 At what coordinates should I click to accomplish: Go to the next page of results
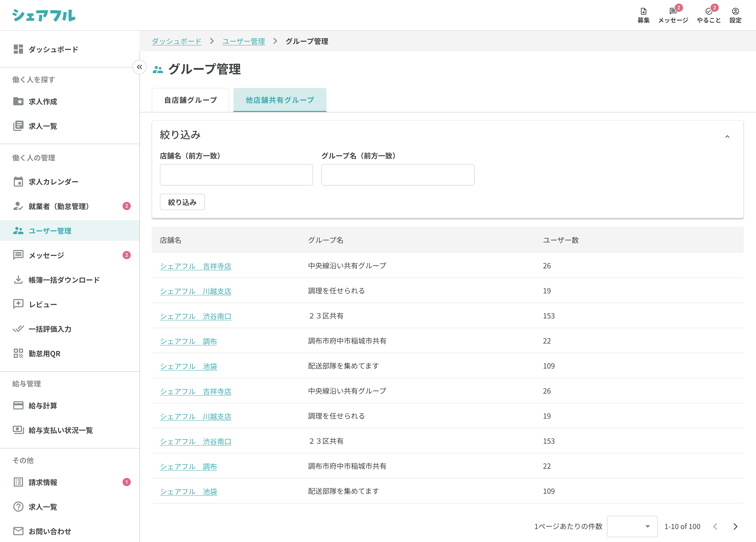tap(735, 526)
